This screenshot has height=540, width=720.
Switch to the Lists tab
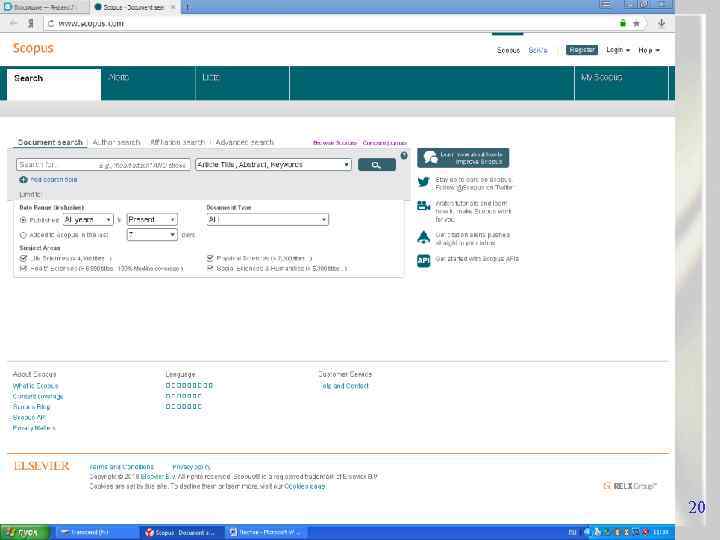pos(242,84)
